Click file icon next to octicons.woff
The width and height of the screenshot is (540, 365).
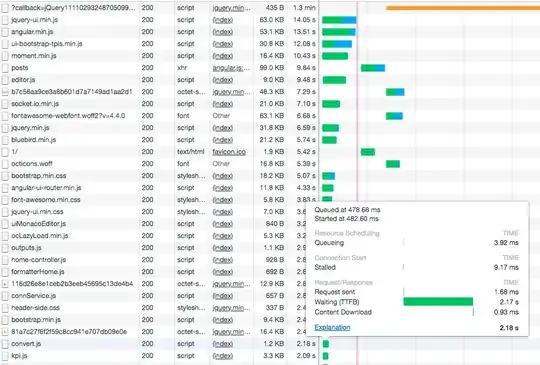tap(5, 164)
